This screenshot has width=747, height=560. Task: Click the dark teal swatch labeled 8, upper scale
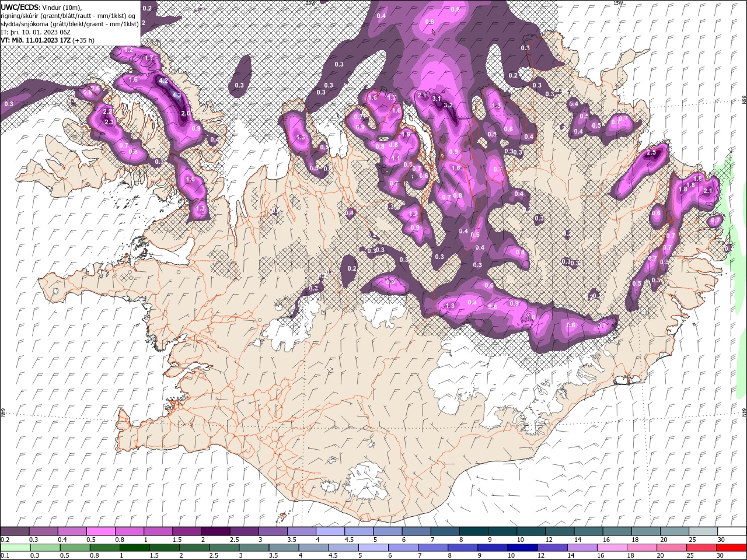click(x=473, y=531)
